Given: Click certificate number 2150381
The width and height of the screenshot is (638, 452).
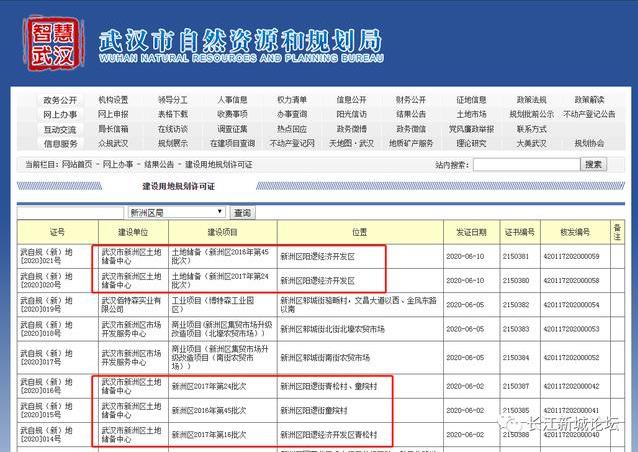Looking at the screenshot, I should (x=516, y=256).
